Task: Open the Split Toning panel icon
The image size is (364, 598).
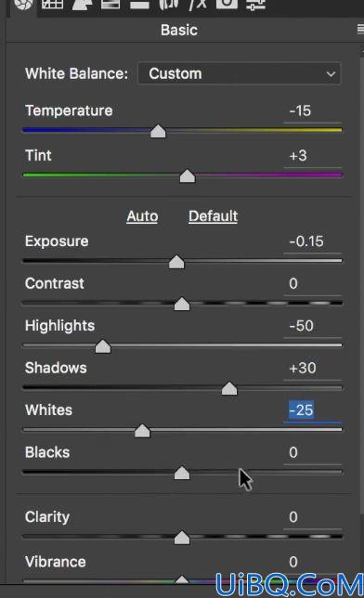Action: click(x=139, y=4)
